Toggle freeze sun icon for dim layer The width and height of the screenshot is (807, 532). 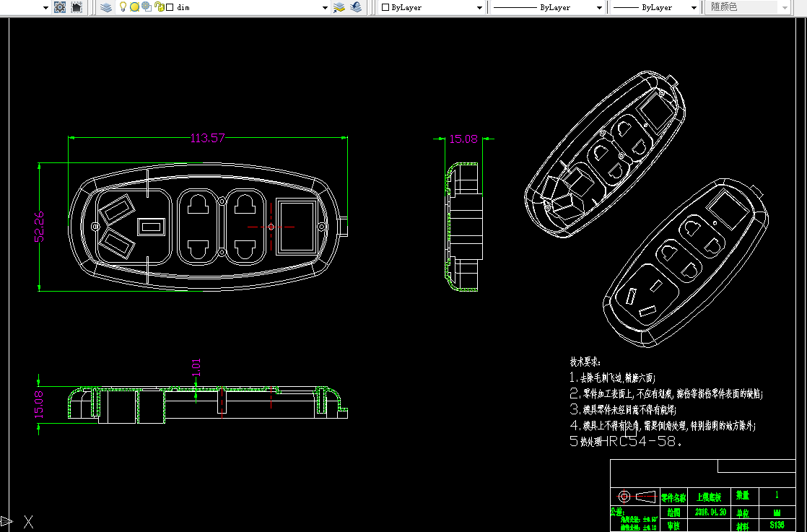(x=134, y=7)
